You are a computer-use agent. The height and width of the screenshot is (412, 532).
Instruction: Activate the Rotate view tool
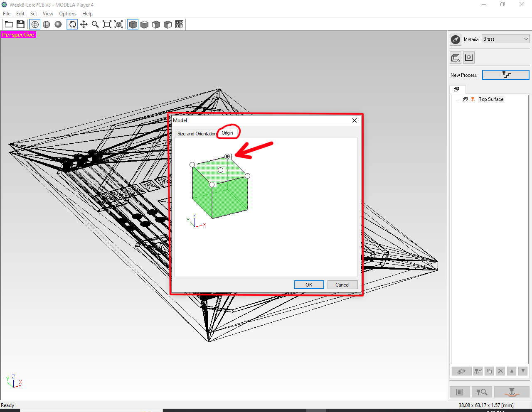(72, 25)
